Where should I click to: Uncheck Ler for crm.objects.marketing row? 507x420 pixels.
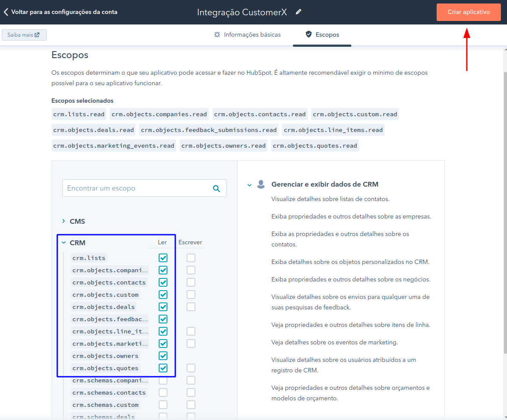coord(163,344)
